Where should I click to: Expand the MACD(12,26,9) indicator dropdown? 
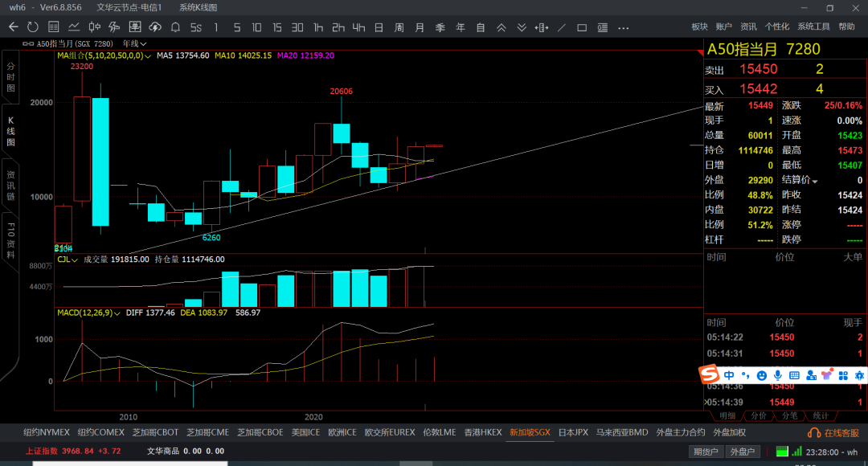coord(117,313)
